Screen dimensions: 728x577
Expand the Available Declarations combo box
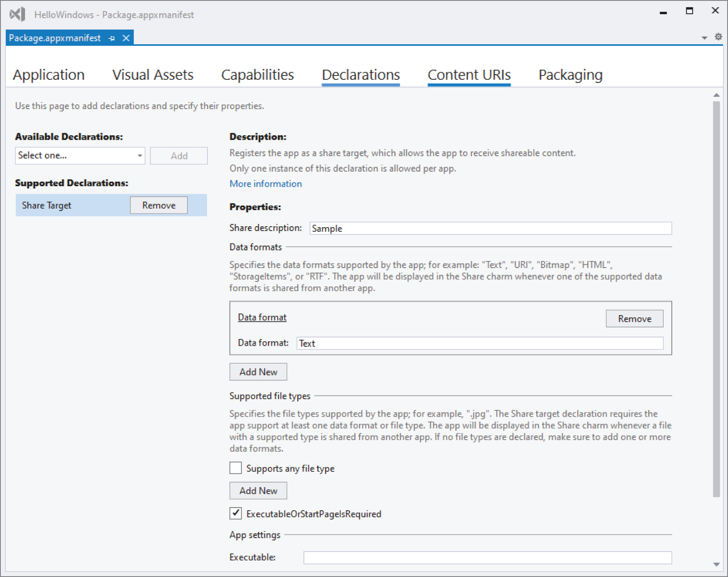pos(139,155)
